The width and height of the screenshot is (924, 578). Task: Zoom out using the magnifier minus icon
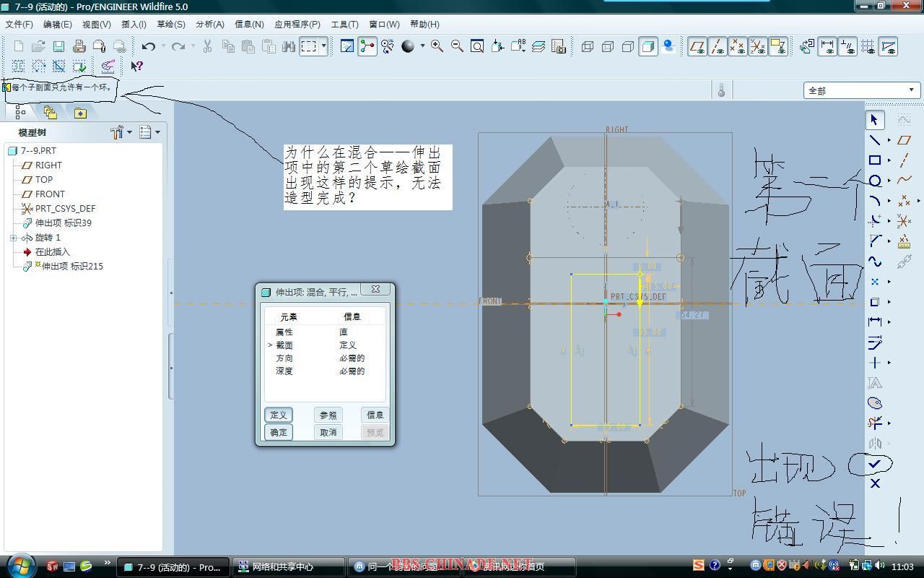point(457,46)
